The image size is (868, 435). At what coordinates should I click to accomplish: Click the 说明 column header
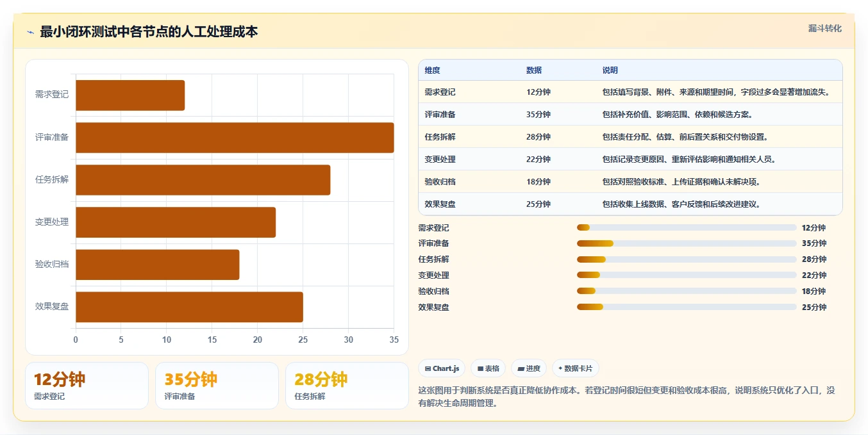tap(610, 70)
